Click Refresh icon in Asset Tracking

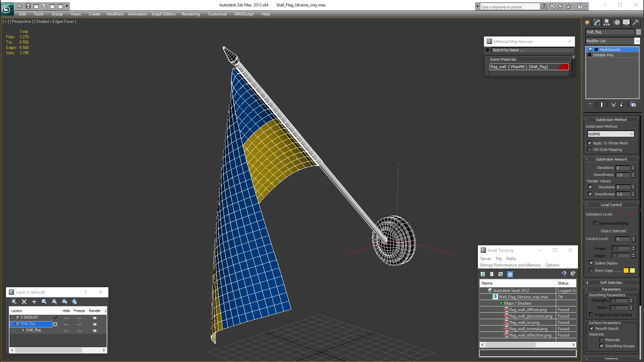pos(483,274)
